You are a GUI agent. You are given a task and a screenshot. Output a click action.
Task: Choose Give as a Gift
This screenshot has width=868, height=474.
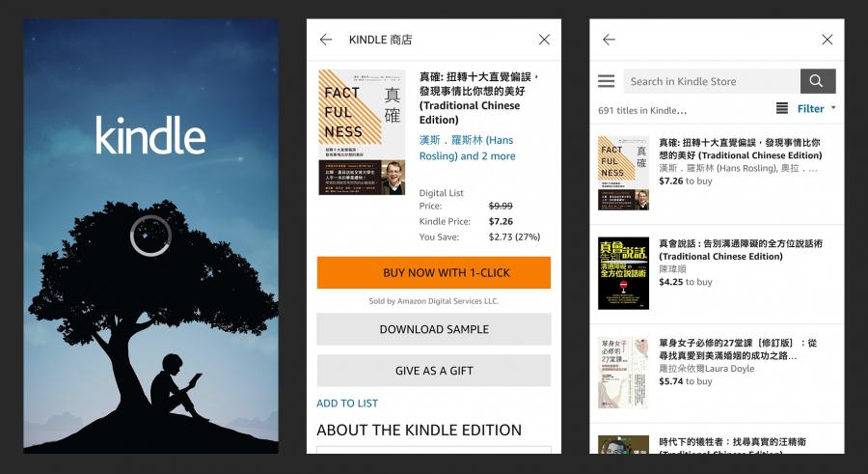pyautogui.click(x=433, y=371)
